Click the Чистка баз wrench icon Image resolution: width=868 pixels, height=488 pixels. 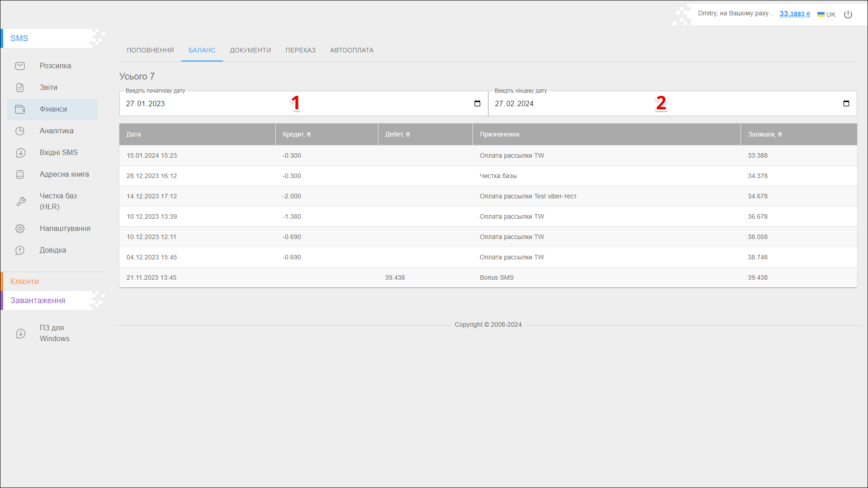click(x=21, y=202)
